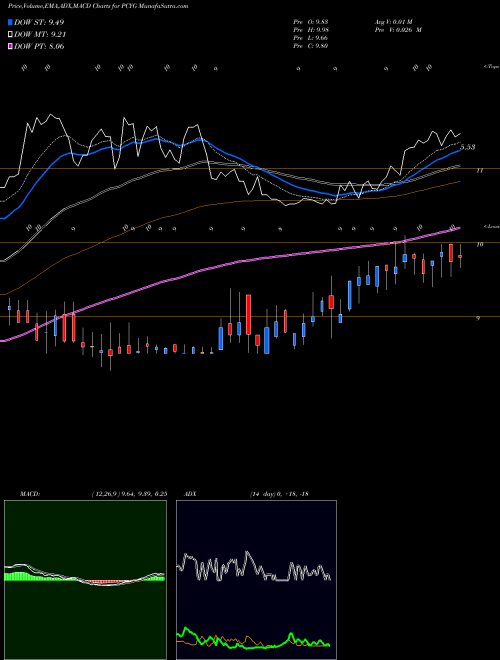Screen dimensions: 500x660
Task: Click the '<Tops' marker label
Action: click(x=491, y=67)
